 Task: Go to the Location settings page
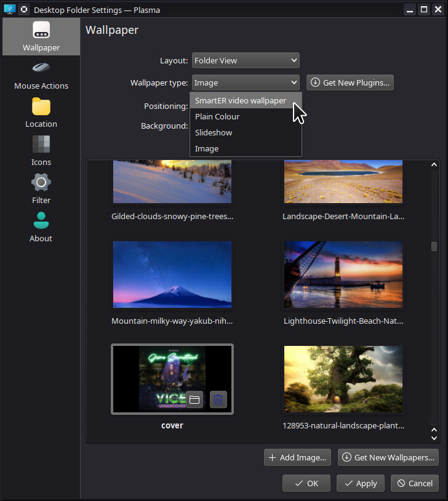pyautogui.click(x=41, y=114)
